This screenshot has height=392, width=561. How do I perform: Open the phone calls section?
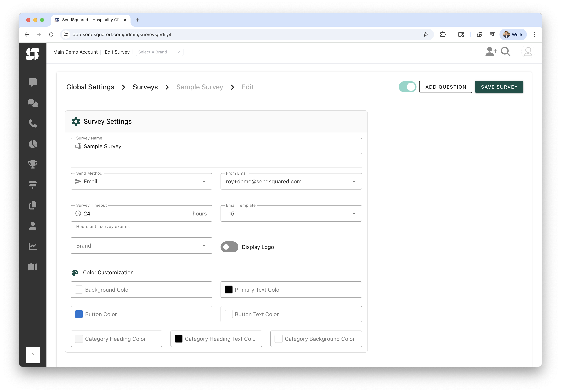pyautogui.click(x=33, y=124)
